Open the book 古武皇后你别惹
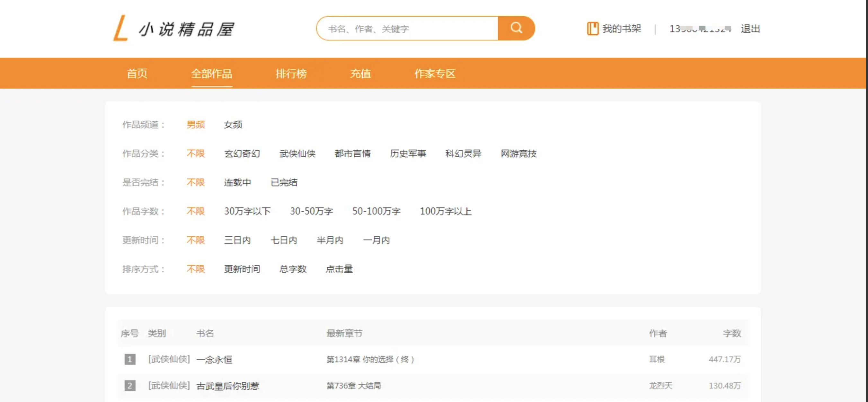 [x=228, y=386]
